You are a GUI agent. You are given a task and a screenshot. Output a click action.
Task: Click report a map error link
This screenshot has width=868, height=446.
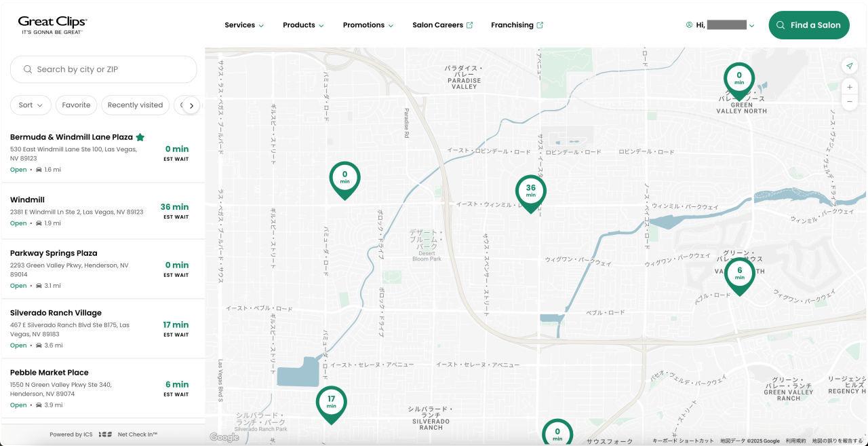click(837, 441)
